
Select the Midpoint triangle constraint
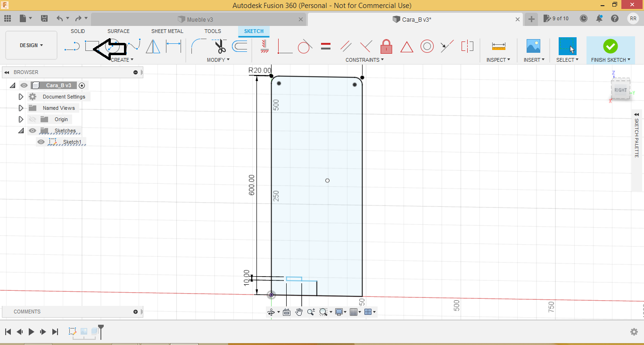tap(406, 47)
